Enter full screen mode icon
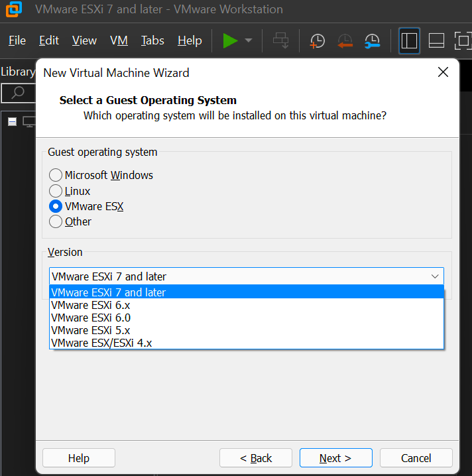Image resolution: width=472 pixels, height=476 pixels. (x=463, y=40)
